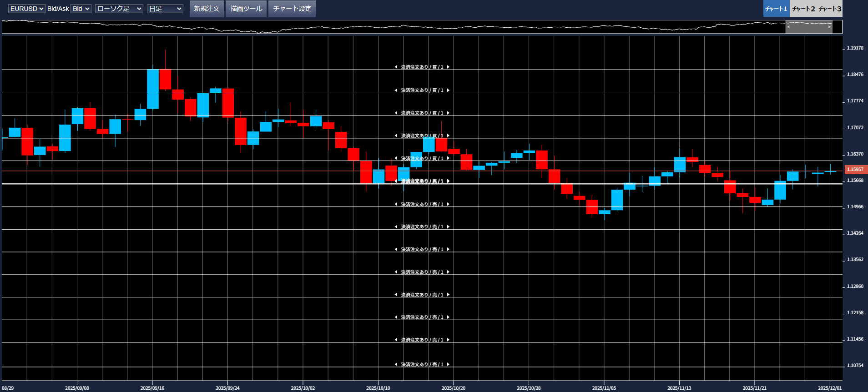This screenshot has width=868, height=392.
Task: Expand the ローソク足 chart type dropdown
Action: click(x=119, y=9)
